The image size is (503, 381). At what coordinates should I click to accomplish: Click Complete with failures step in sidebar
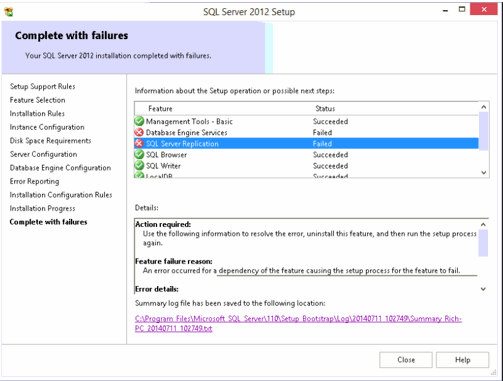(48, 222)
